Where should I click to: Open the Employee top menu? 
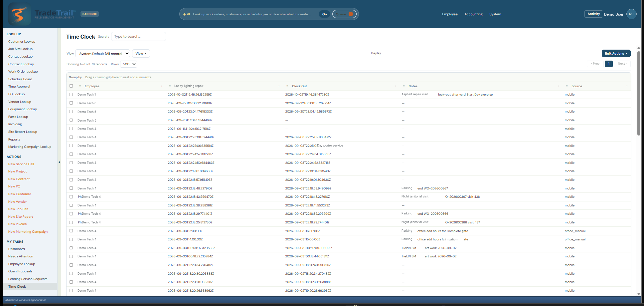(450, 14)
